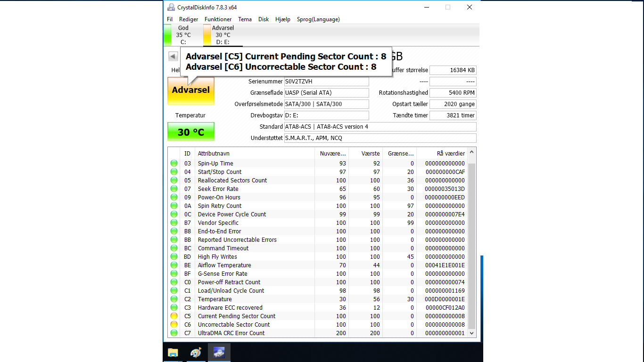Click the Værste column header
Image resolution: width=644 pixels, height=362 pixels.
[x=366, y=154]
